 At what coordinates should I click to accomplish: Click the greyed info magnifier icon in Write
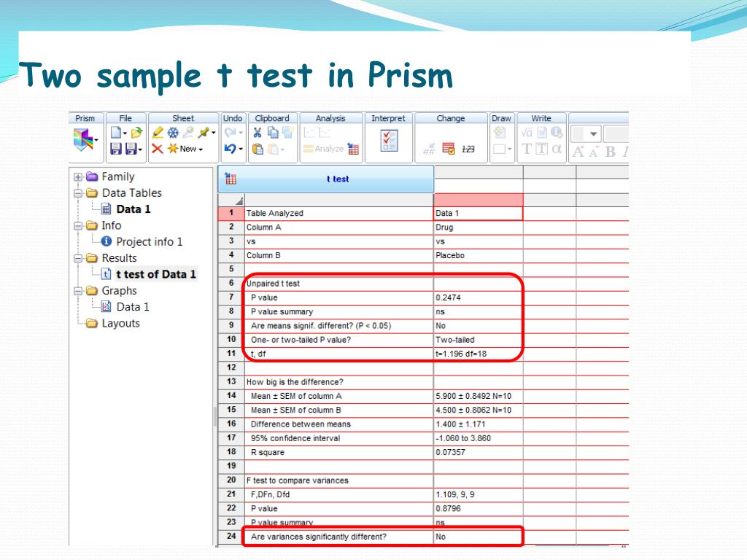[x=557, y=133]
